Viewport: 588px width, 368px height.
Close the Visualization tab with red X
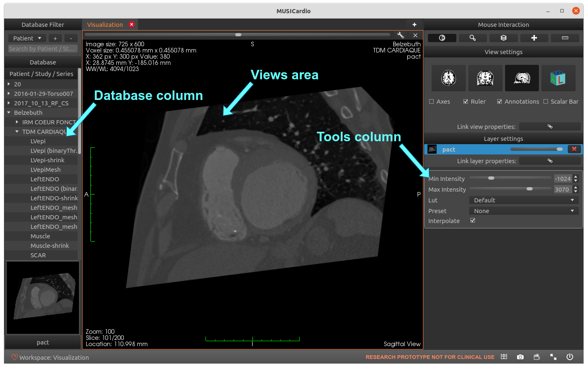(132, 24)
